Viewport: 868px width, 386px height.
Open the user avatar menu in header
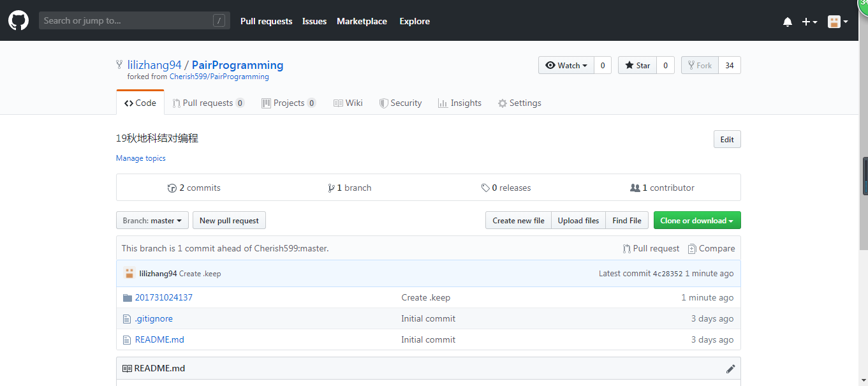(x=837, y=22)
